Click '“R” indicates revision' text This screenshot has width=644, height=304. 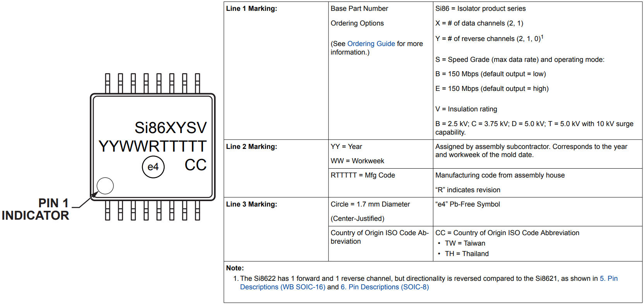click(x=468, y=190)
